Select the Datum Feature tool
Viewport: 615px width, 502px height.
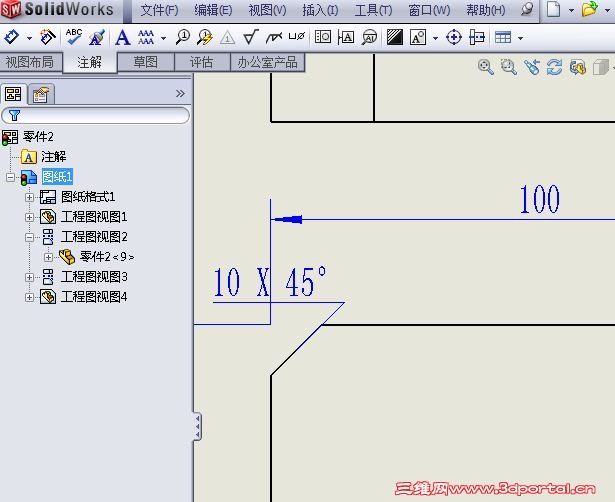[346, 37]
